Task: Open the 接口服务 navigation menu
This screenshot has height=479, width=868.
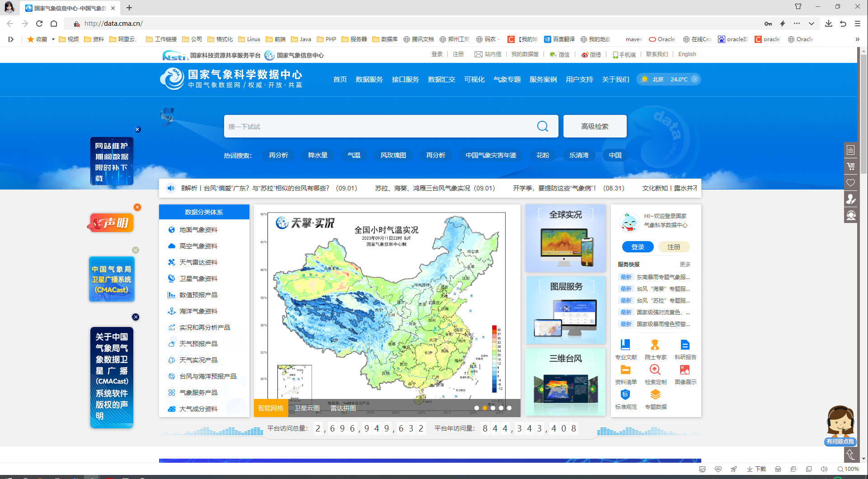Action: click(x=405, y=80)
